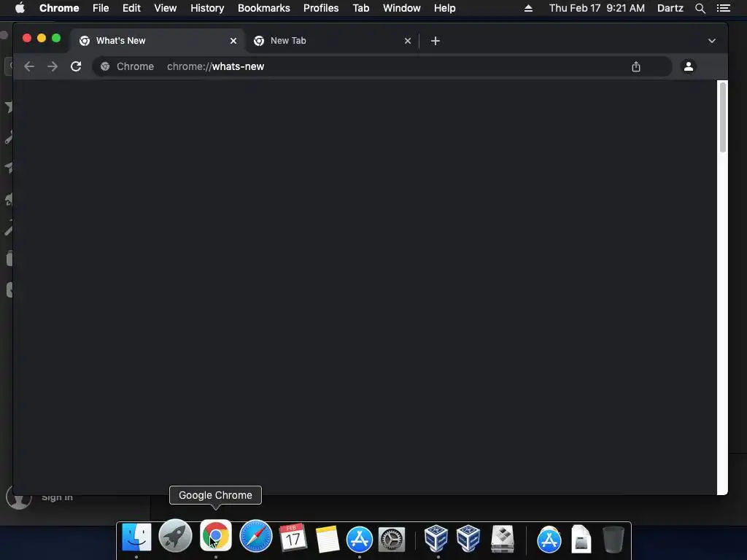Viewport: 747px width, 560px height.
Task: Open Notes from the Dock
Action: pyautogui.click(x=328, y=540)
